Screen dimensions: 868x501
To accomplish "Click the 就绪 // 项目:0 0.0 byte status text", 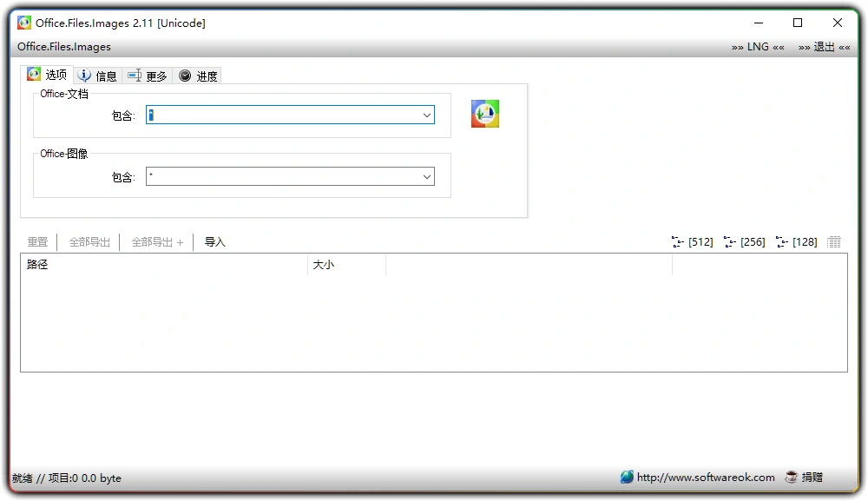I will pyautogui.click(x=67, y=478).
